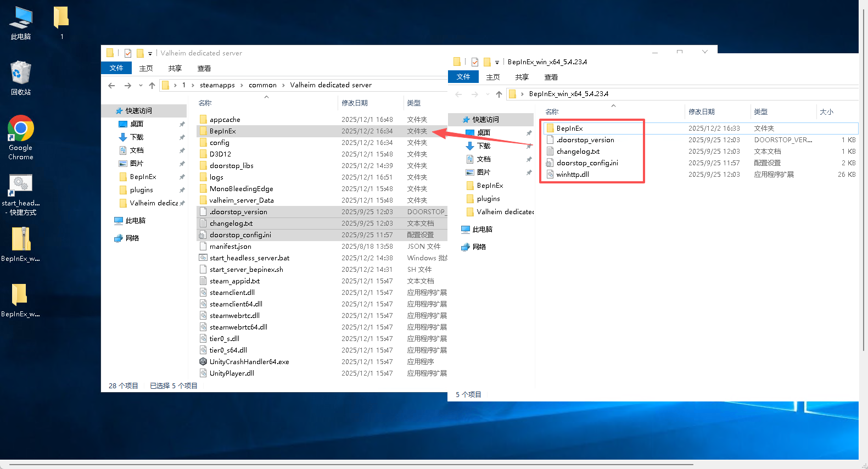Open the 查看 tab in the BepInEx window

(x=551, y=77)
